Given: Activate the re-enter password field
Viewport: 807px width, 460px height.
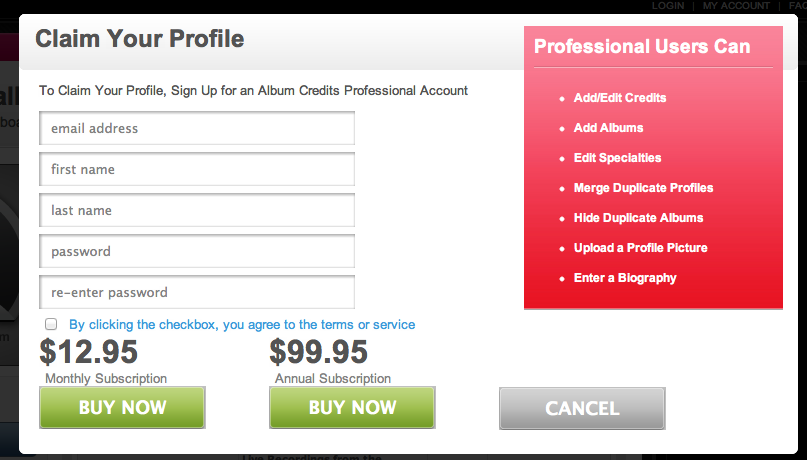Looking at the screenshot, I should pos(197,293).
